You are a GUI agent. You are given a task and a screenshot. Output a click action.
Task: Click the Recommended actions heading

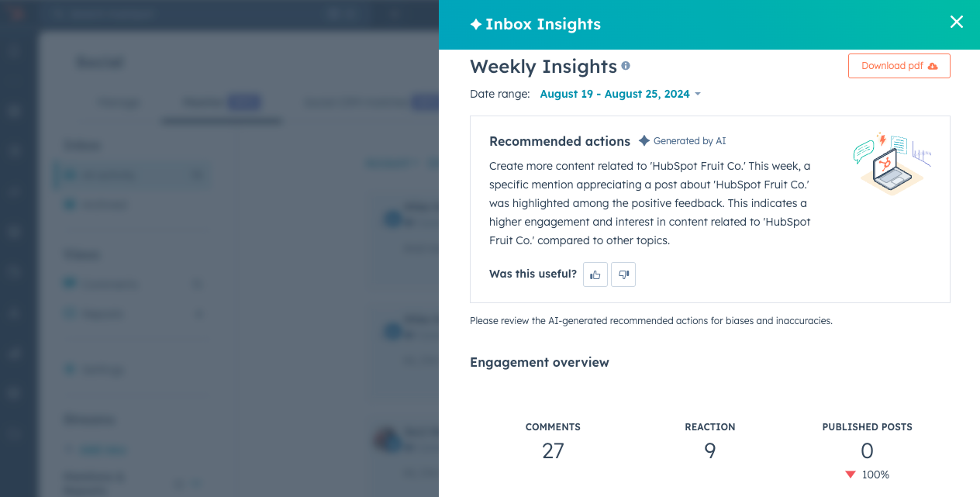(559, 142)
